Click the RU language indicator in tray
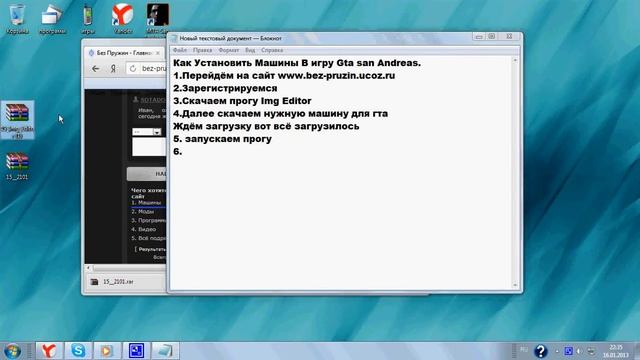 click(x=524, y=350)
